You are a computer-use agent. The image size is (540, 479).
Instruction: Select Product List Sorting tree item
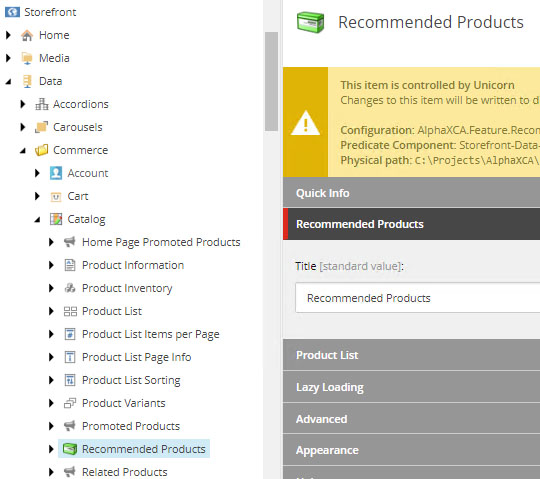coord(131,380)
